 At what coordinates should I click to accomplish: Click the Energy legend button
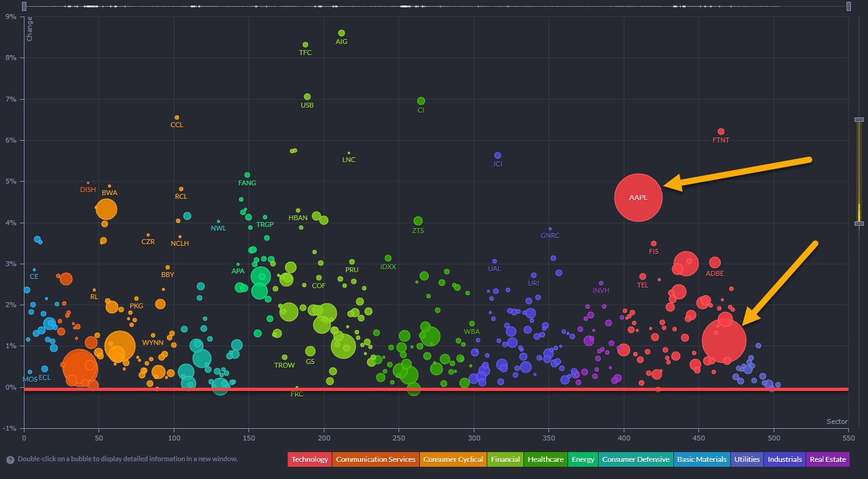click(583, 459)
